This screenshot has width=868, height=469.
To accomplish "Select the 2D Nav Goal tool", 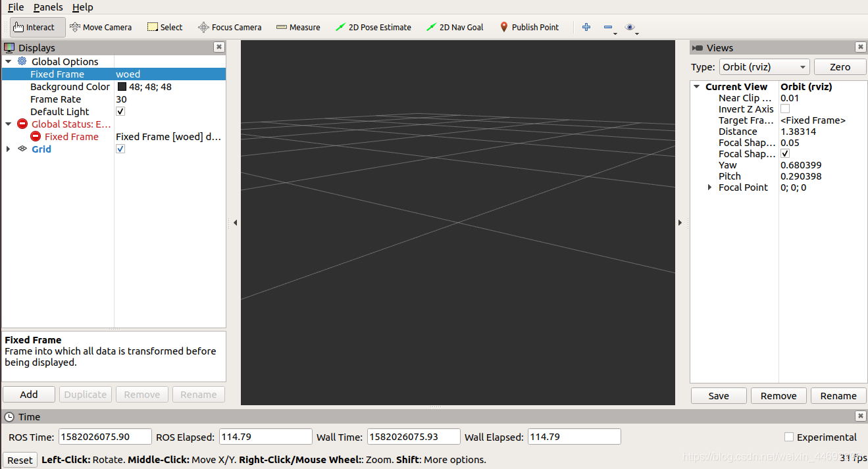I will coord(455,27).
